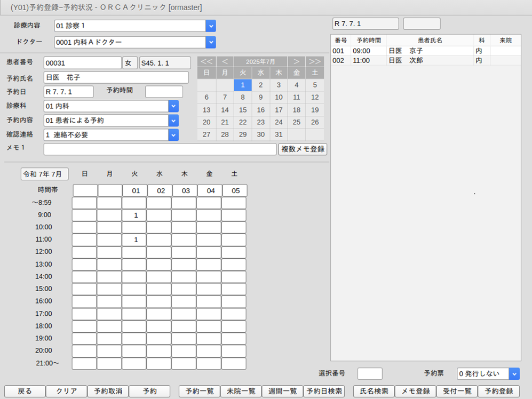Click the 戻る button
532x399 pixels.
(x=25, y=391)
